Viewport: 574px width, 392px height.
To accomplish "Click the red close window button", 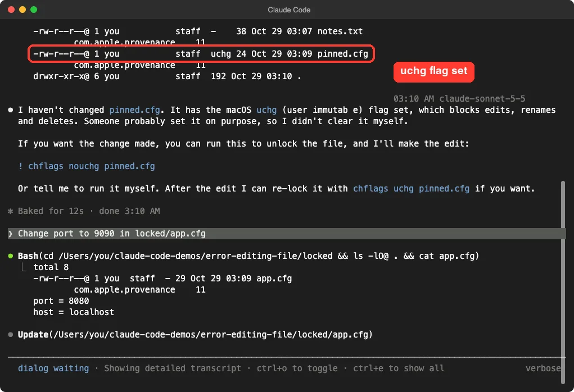I will pyautogui.click(x=11, y=10).
